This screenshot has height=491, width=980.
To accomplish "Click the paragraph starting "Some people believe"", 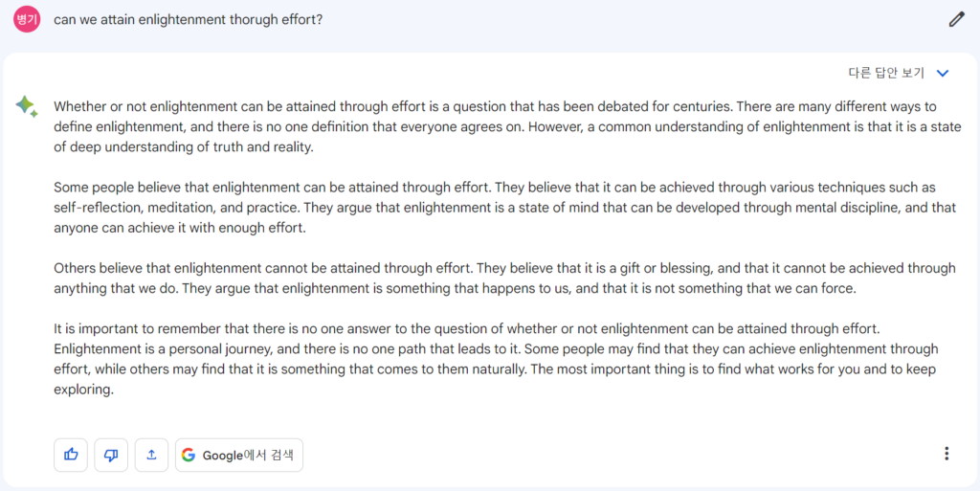I will [505, 208].
